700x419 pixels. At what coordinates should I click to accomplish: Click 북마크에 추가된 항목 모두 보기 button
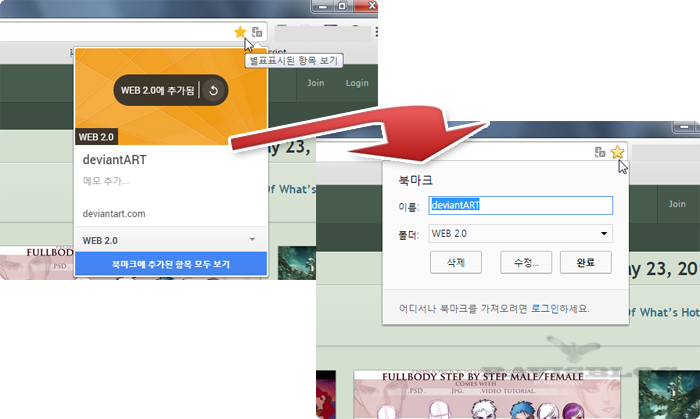pyautogui.click(x=171, y=264)
